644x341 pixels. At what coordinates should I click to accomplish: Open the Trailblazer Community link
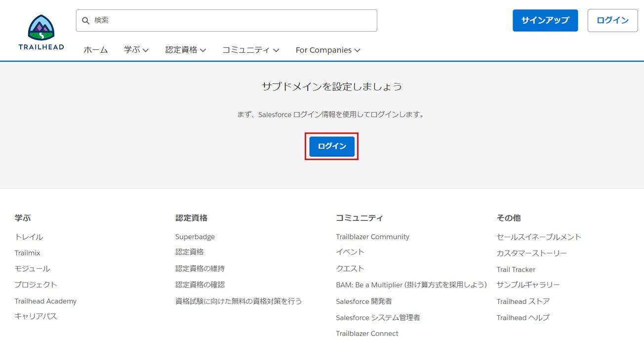[x=373, y=237]
